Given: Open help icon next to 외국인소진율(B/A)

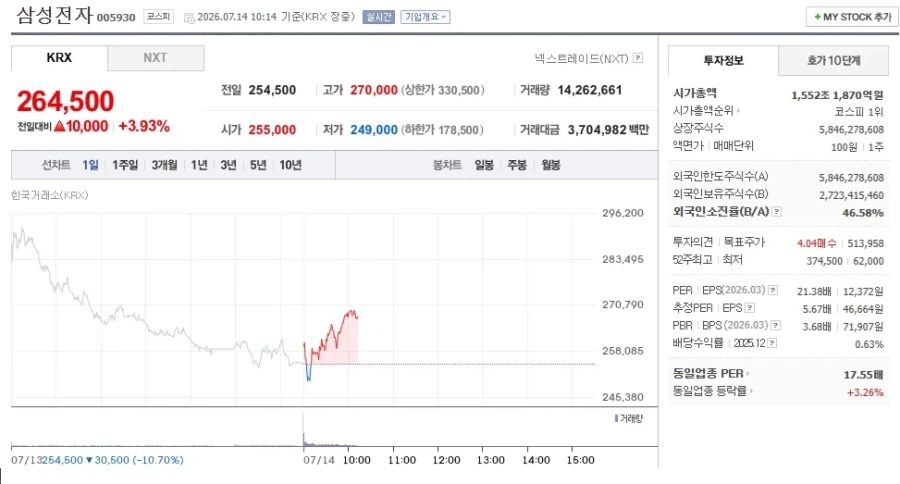Looking at the screenshot, I should point(776,211).
